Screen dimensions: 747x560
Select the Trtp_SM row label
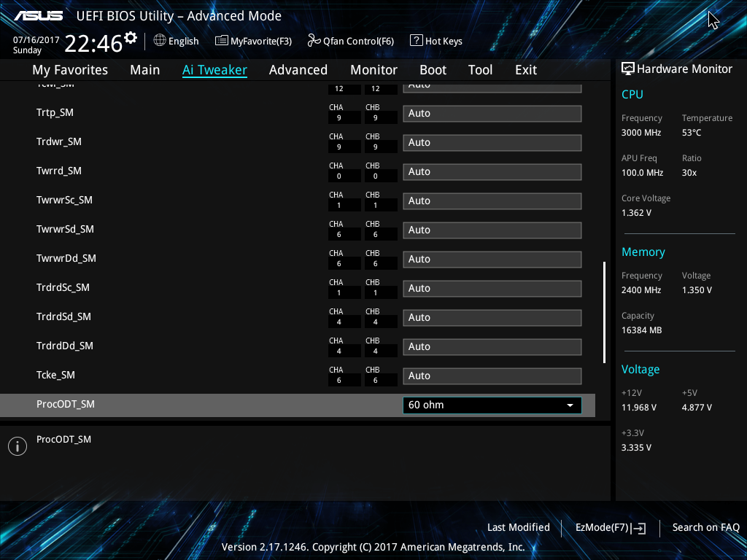(x=55, y=113)
